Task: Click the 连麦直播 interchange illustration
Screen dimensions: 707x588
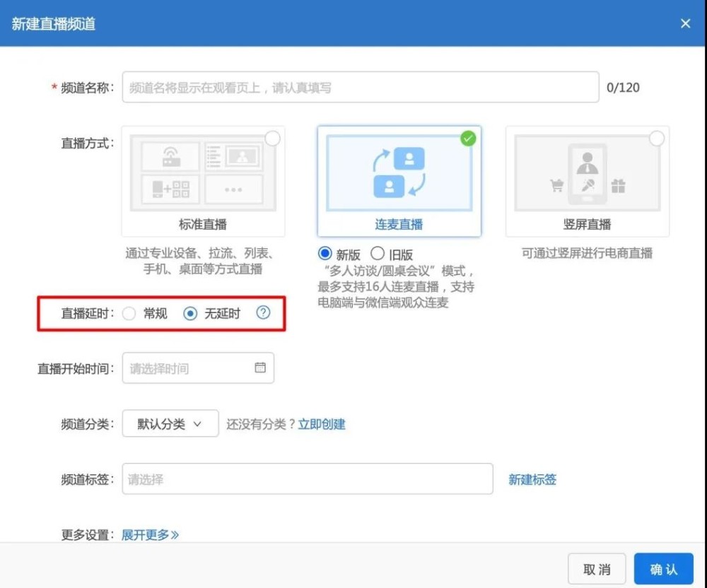Action: click(x=399, y=172)
